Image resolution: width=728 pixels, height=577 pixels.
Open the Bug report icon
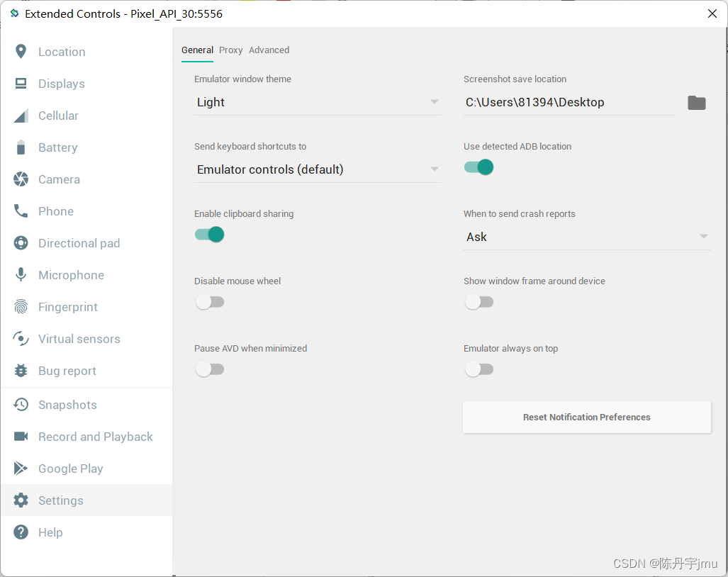[x=21, y=371]
